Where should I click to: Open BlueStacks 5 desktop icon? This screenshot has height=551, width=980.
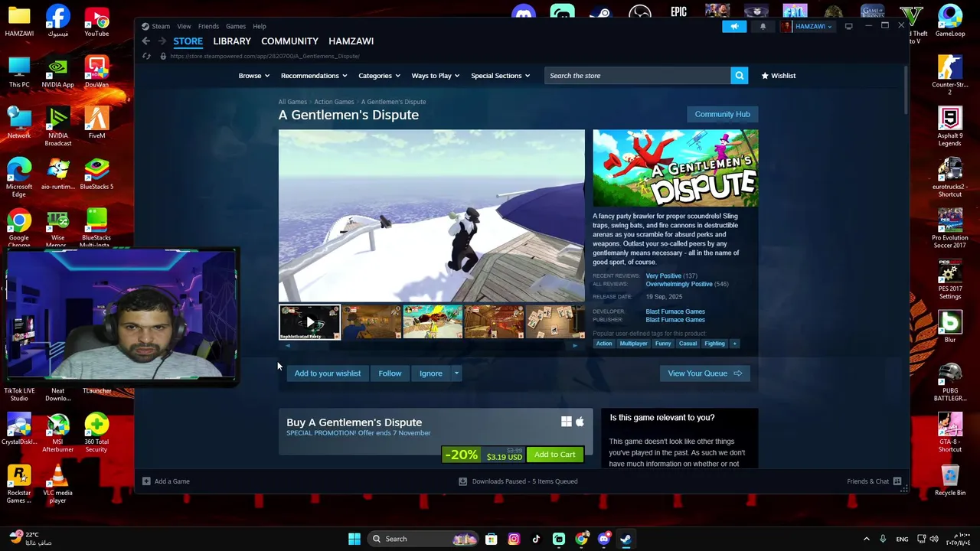tap(96, 174)
